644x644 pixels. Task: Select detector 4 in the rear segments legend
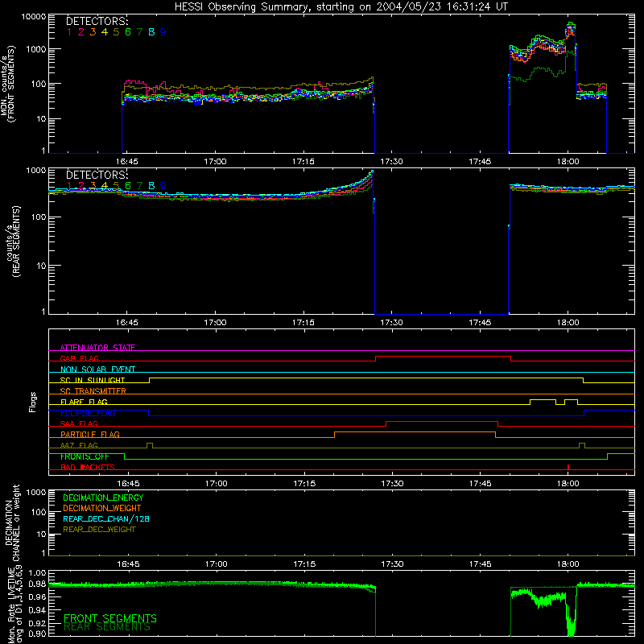coord(105,186)
